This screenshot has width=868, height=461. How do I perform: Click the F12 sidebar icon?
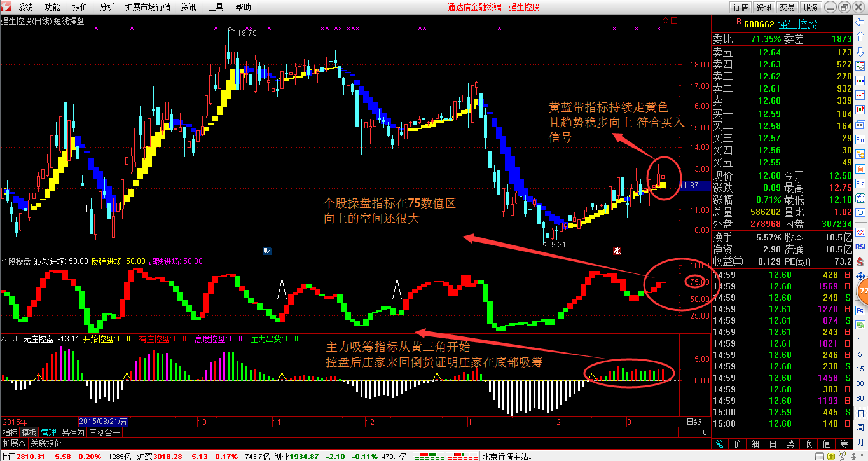[860, 184]
